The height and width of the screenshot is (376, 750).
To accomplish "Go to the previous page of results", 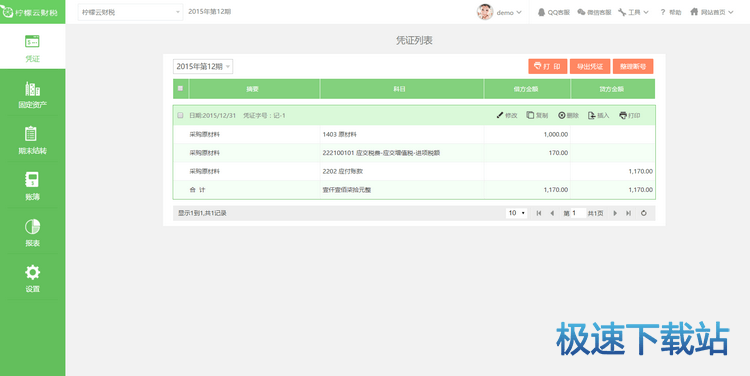I will [552, 213].
